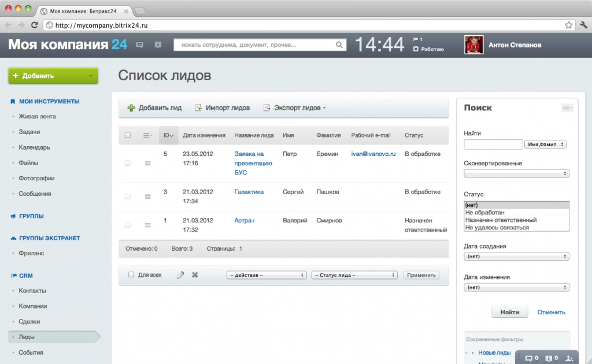The height and width of the screenshot is (364, 592).
Task: Enable the Для всех checkbox
Action: pyautogui.click(x=131, y=275)
